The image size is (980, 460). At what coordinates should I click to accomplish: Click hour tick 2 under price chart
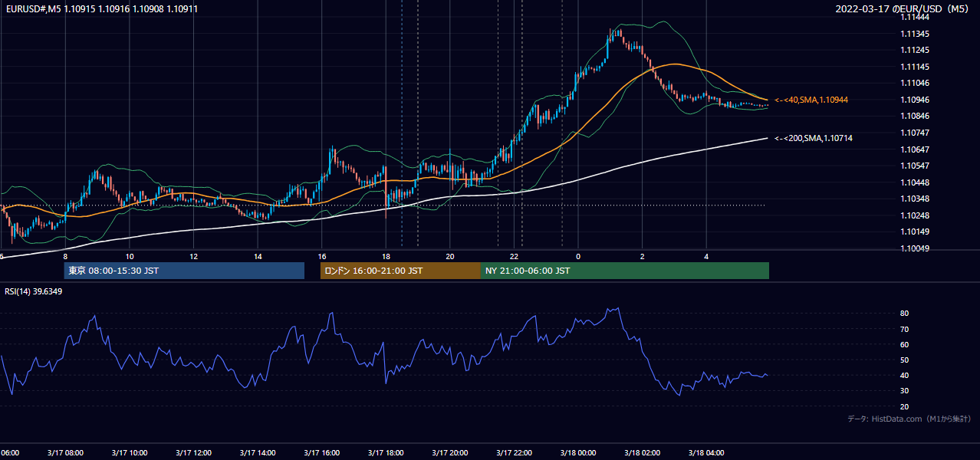[x=643, y=257]
